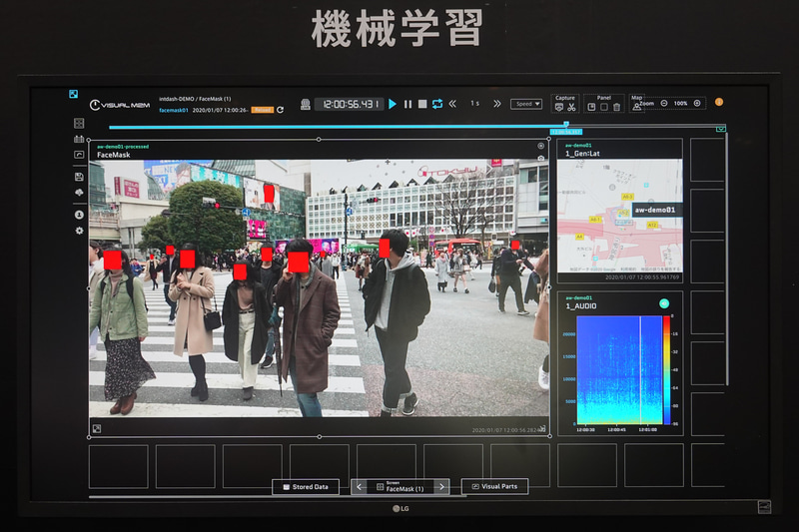This screenshot has width=799, height=532.
Task: Click the audio spectrogram colour scale
Action: click(666, 370)
